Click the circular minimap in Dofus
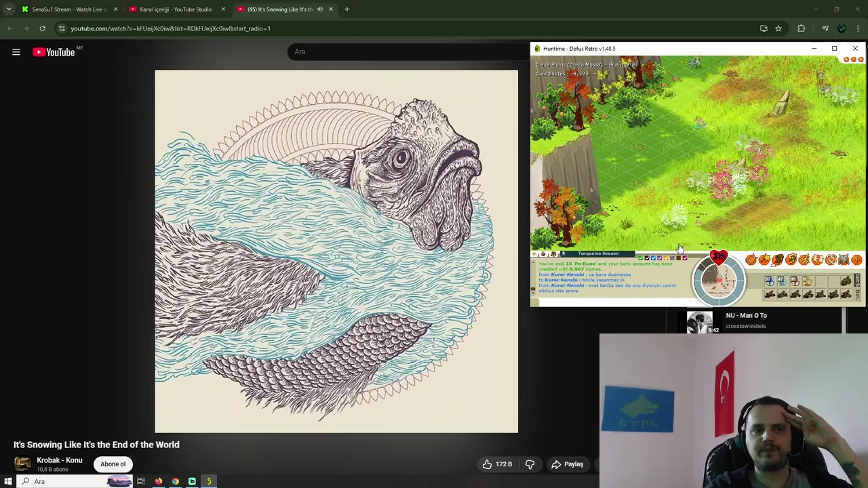This screenshot has width=868, height=488. tap(719, 281)
